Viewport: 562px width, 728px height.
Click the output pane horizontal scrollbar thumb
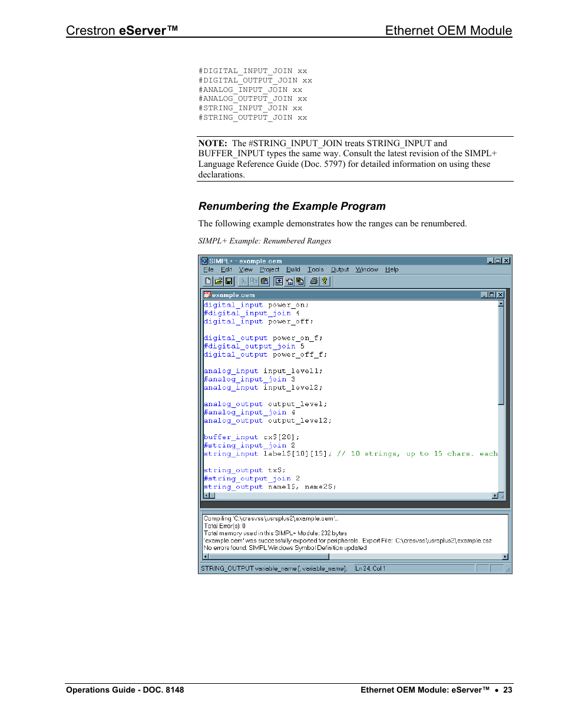269,556
